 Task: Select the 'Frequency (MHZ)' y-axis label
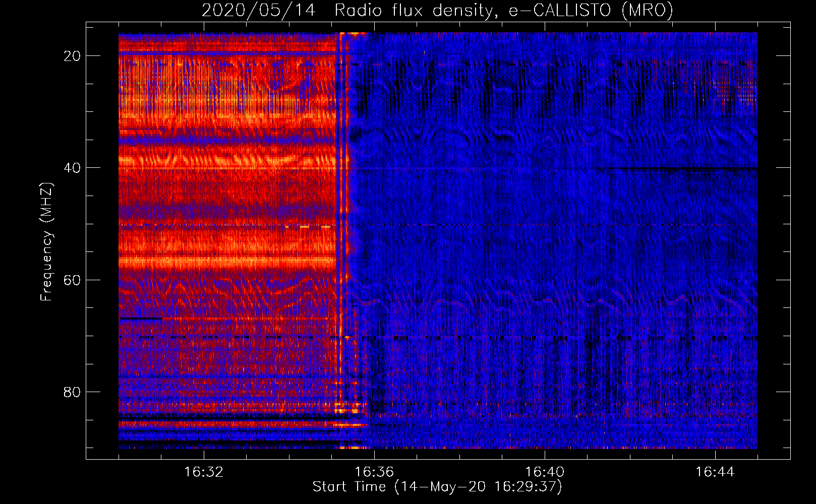46,242
